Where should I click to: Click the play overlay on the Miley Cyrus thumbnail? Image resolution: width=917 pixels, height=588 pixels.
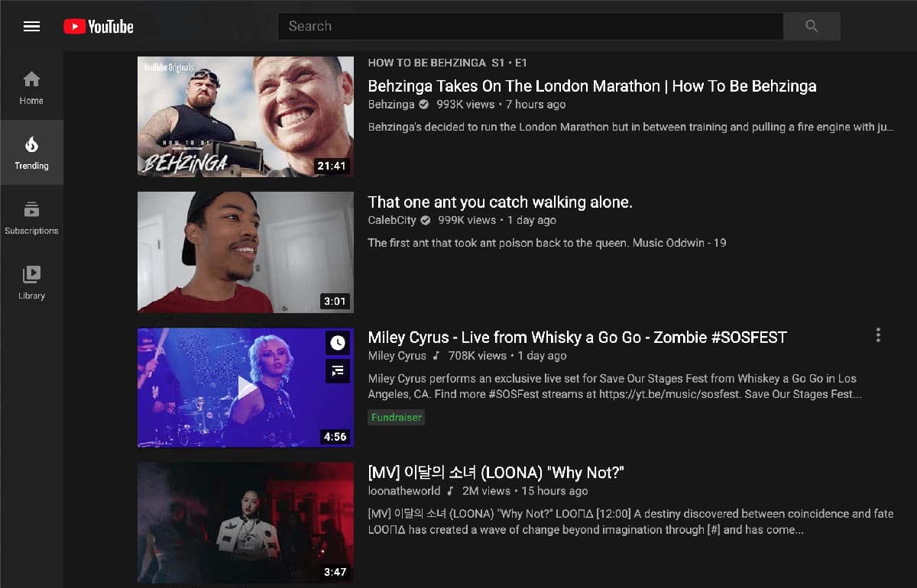(x=245, y=388)
